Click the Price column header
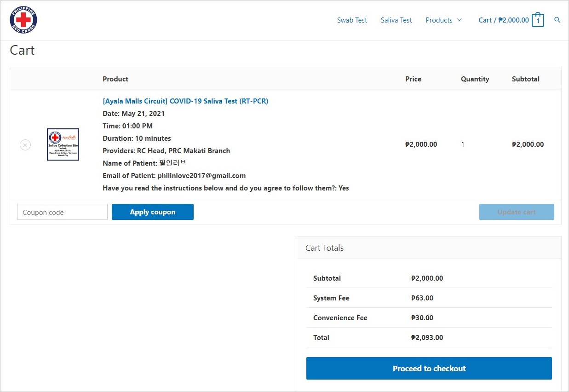The height and width of the screenshot is (392, 569). (x=413, y=79)
